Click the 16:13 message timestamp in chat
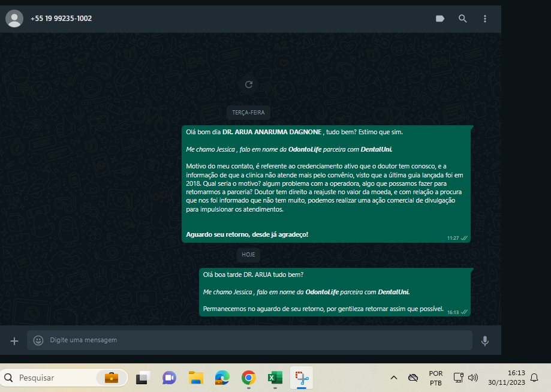The width and height of the screenshot is (551, 392). coord(453,312)
